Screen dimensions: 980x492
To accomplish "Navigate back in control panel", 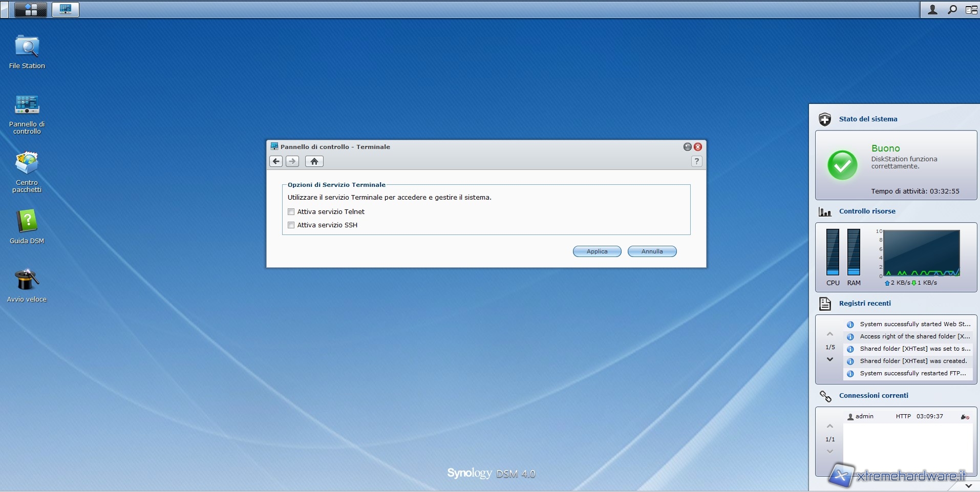I will coord(276,161).
